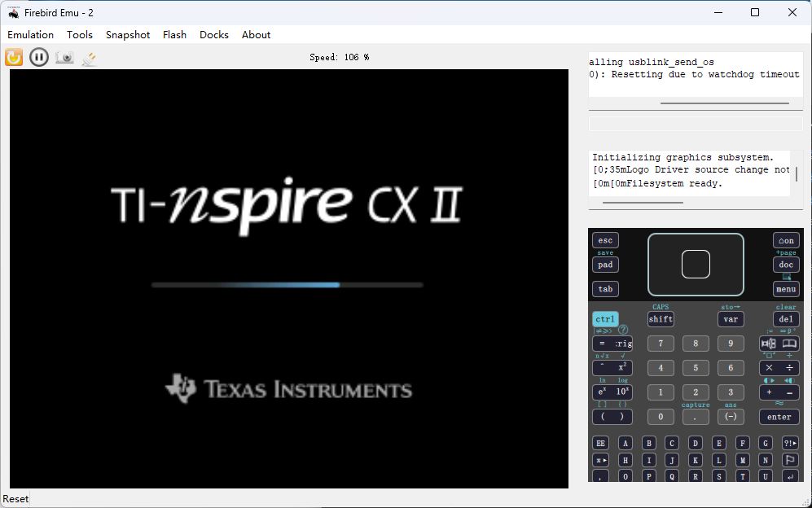812x508 pixels.
Task: Click the flag icon key
Action: 790,460
